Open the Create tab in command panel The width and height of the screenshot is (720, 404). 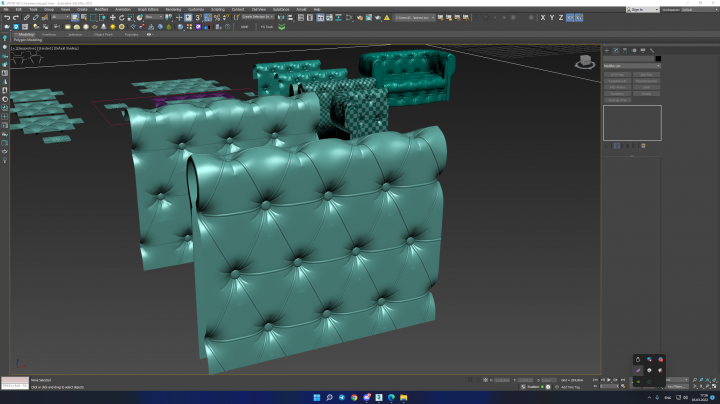tap(607, 50)
